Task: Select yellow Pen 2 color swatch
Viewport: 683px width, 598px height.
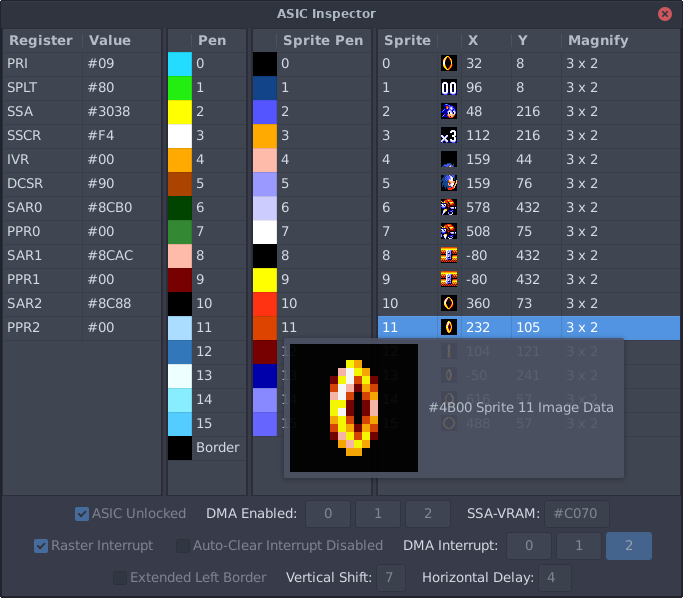Action: click(180, 112)
